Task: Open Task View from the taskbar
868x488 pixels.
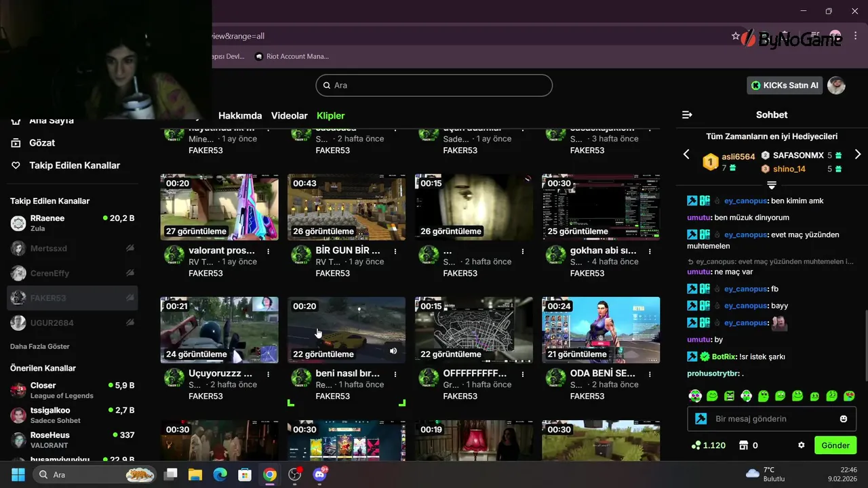Action: [x=170, y=474]
